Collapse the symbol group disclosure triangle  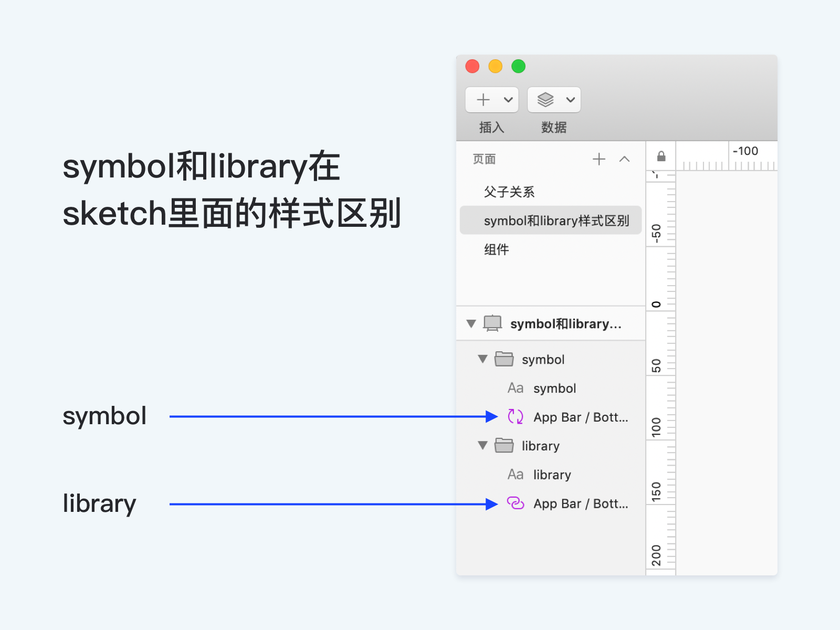click(x=482, y=359)
